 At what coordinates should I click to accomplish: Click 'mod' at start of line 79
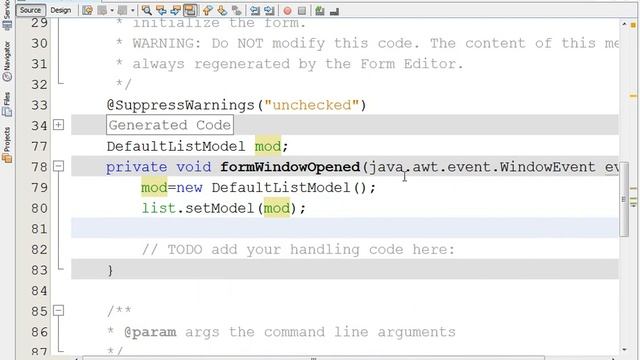click(154, 187)
